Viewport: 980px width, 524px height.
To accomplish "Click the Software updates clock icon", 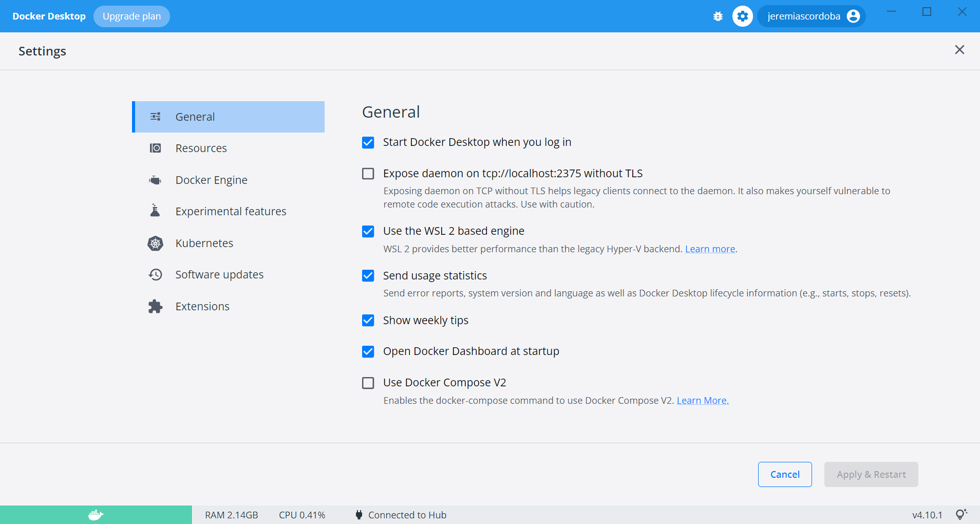I will click(x=156, y=274).
